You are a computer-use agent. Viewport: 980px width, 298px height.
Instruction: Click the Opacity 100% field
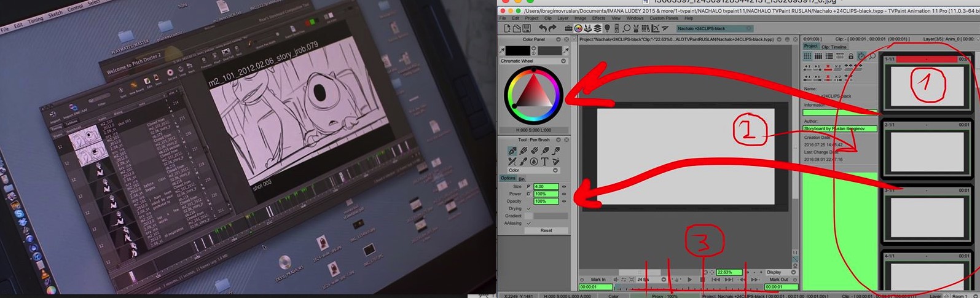(x=546, y=201)
